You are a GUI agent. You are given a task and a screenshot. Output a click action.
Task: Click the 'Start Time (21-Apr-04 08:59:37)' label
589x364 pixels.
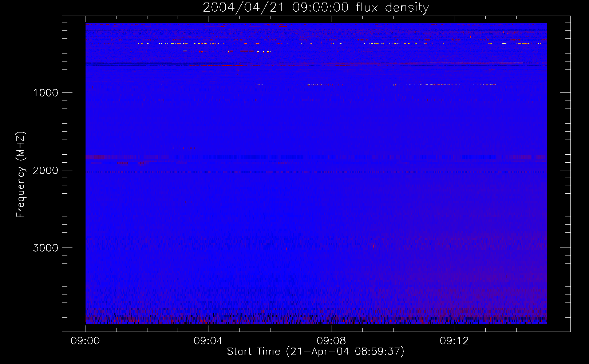pos(316,352)
